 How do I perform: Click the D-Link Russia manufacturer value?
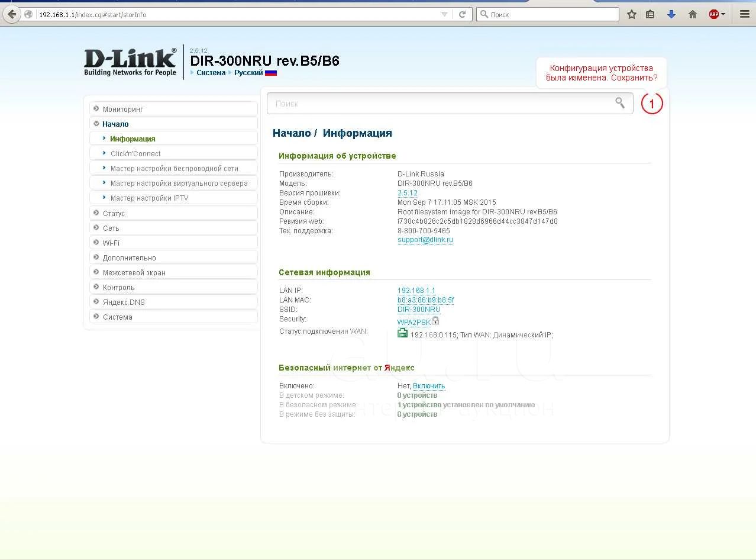[421, 174]
